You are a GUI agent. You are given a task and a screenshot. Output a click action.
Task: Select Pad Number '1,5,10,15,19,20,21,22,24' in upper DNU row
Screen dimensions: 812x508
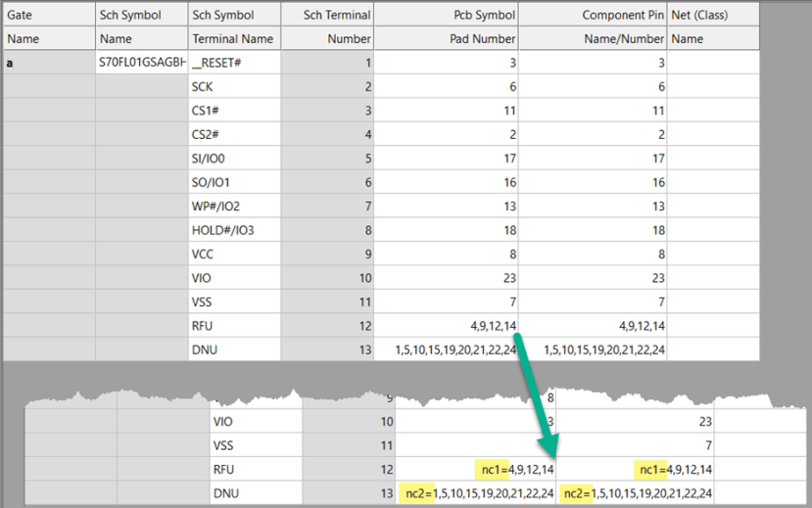pyautogui.click(x=447, y=349)
